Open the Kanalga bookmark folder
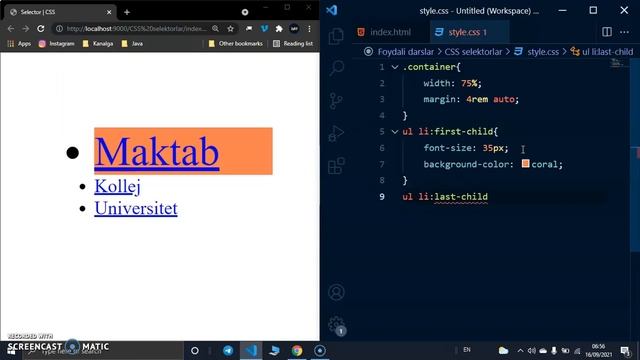640x360 pixels. coord(98,44)
